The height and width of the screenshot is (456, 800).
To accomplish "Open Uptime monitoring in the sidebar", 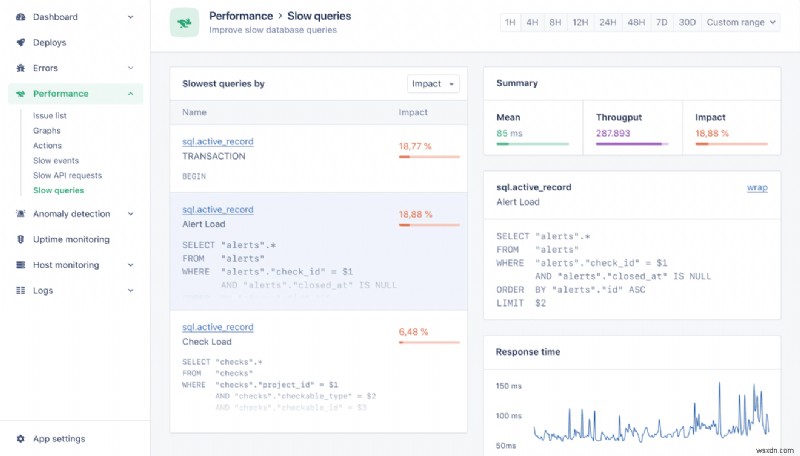I will (71, 239).
